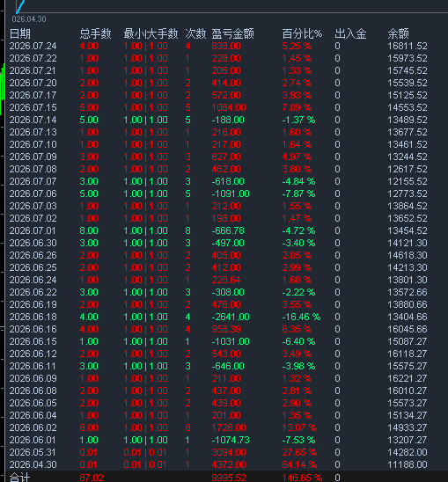Click the 合计 total row label
The height and width of the screenshot is (482, 448).
19,477
